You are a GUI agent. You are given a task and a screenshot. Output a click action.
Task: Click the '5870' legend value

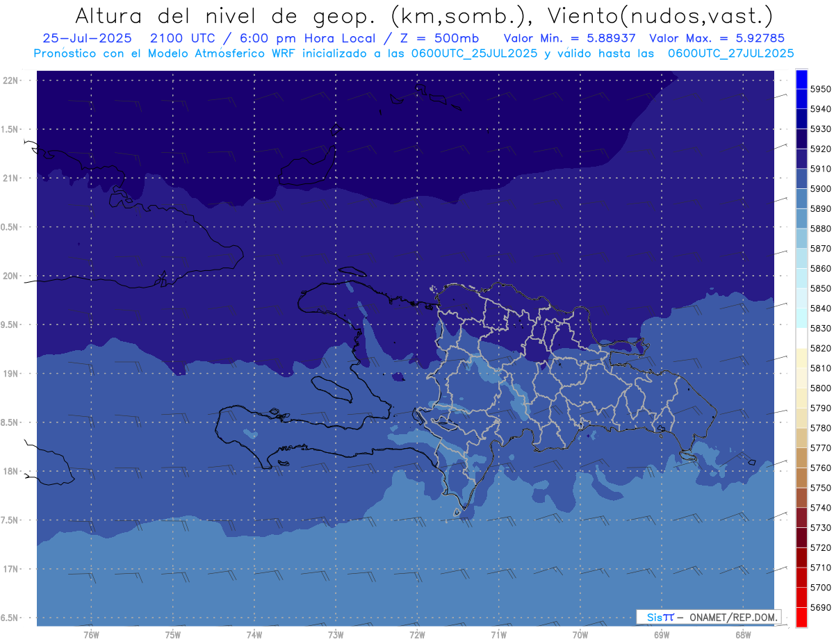820,248
